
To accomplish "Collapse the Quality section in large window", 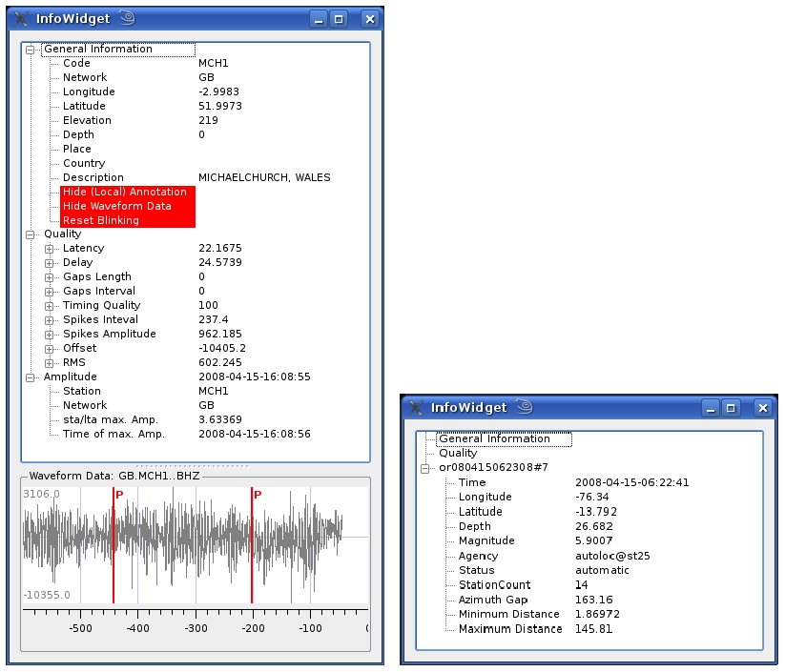I will (x=31, y=234).
